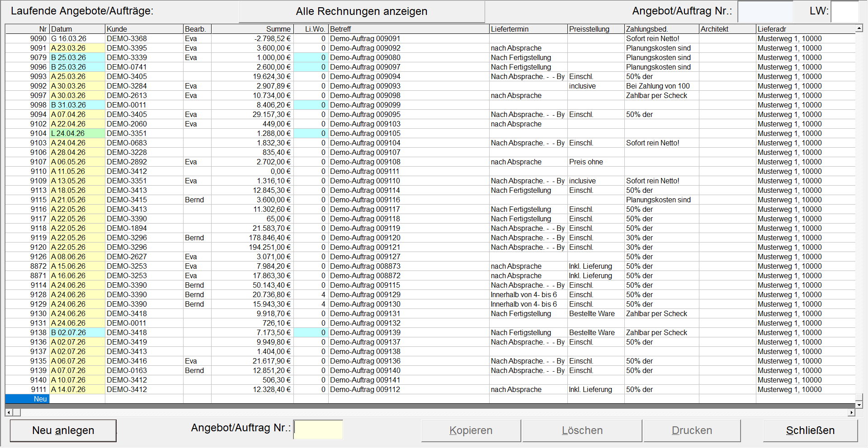Click the Summe column header
Screen dimensions: 868x448
[x=252, y=29]
